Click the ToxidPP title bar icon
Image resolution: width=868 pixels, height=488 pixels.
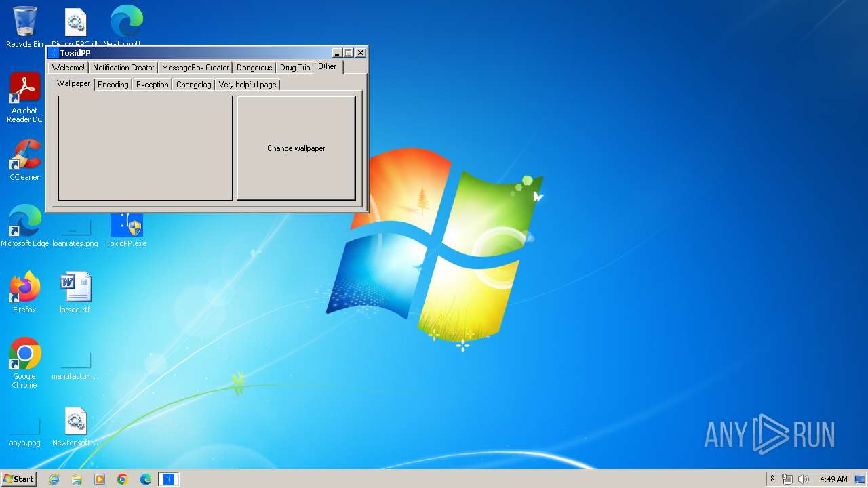[x=54, y=53]
